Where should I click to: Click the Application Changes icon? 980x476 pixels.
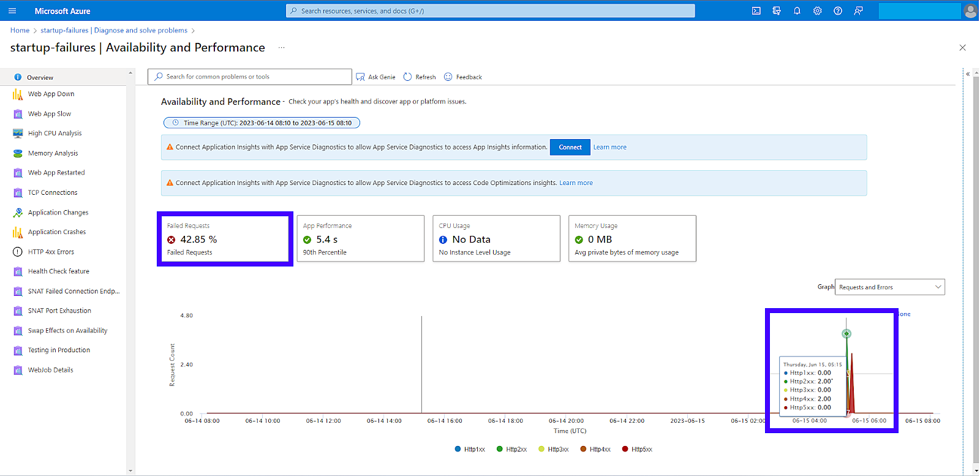pos(18,213)
